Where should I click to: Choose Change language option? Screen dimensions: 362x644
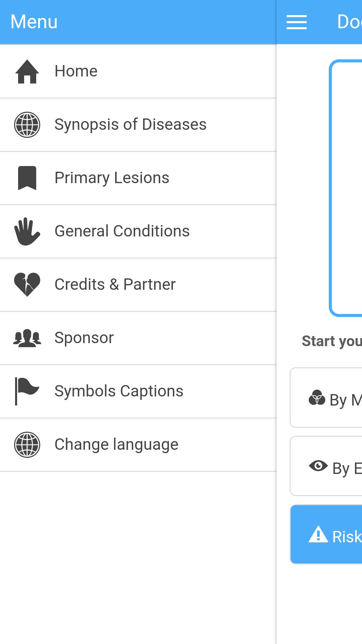(116, 444)
